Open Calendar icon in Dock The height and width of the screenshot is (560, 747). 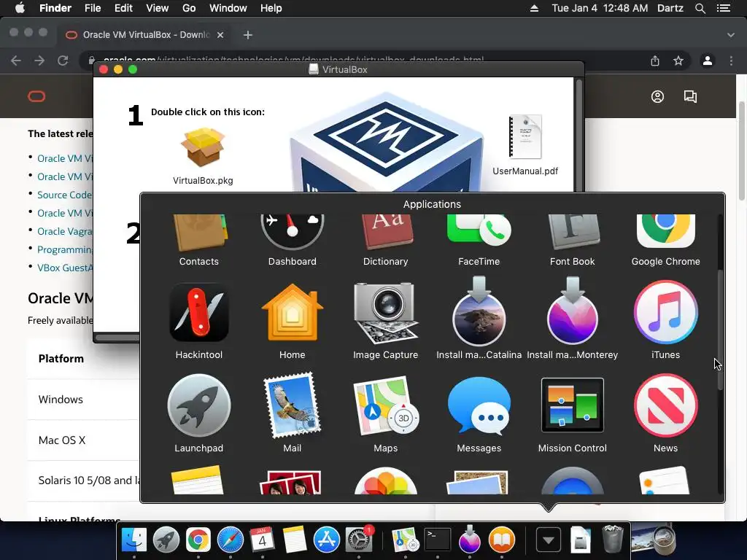[x=262, y=540]
